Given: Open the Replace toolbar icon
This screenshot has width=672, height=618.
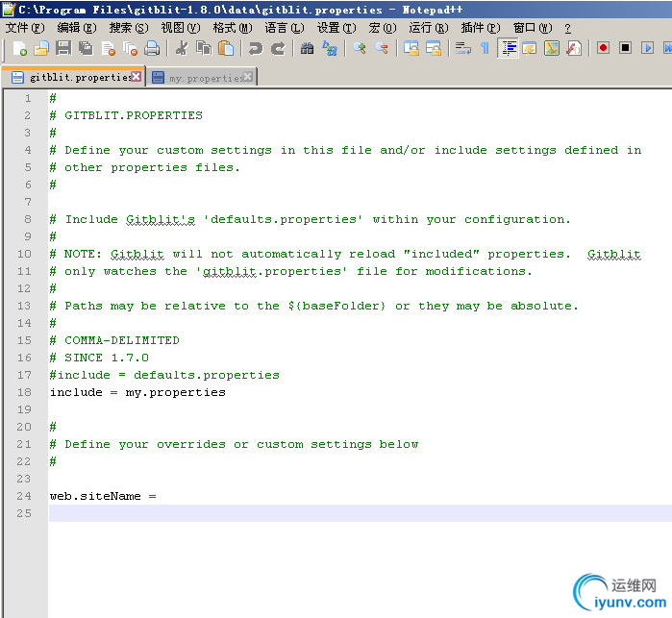Looking at the screenshot, I should (x=330, y=48).
